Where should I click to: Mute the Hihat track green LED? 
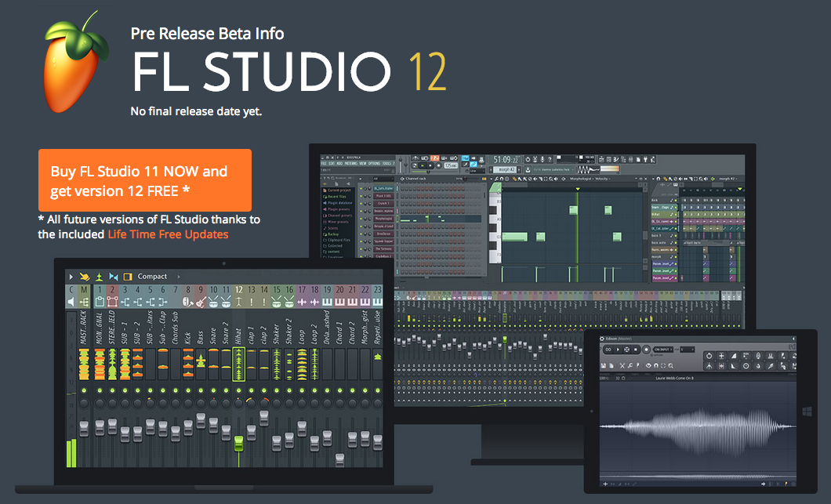[x=238, y=390]
